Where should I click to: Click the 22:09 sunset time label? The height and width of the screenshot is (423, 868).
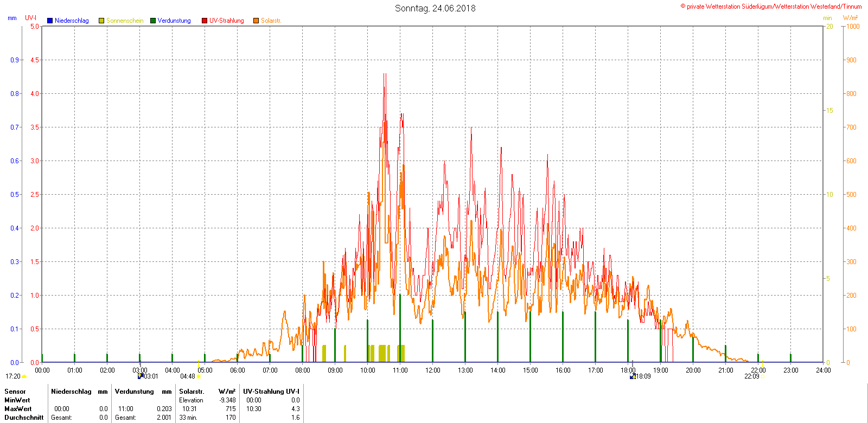(x=752, y=376)
